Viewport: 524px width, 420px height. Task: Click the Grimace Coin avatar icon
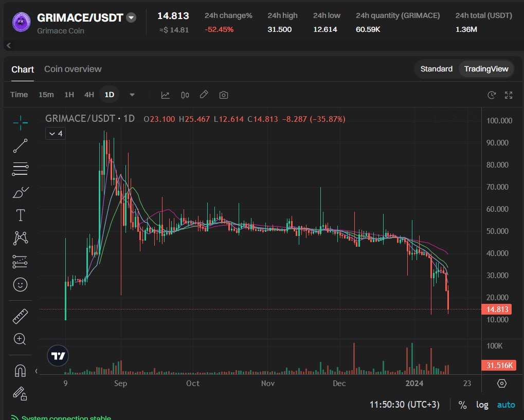(x=22, y=22)
